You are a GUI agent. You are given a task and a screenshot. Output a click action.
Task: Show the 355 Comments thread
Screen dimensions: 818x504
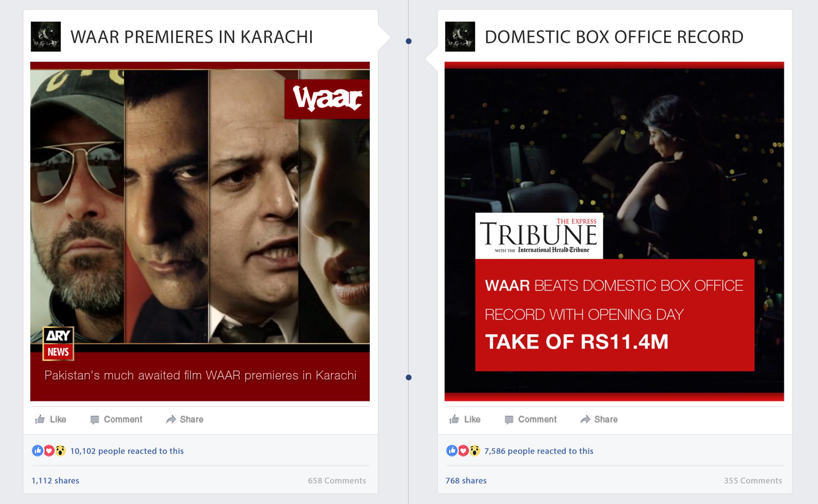[753, 481]
